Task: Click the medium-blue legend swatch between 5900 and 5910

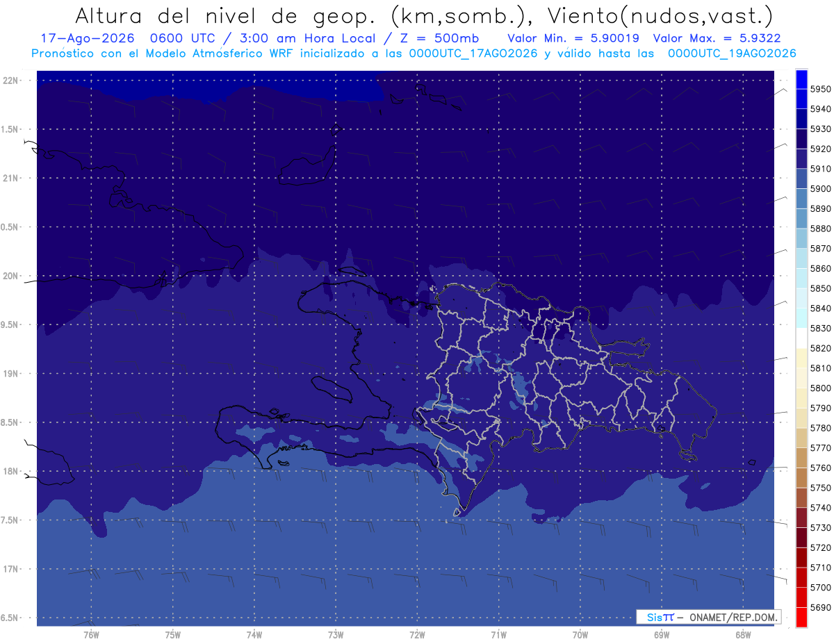Action: pyautogui.click(x=801, y=179)
